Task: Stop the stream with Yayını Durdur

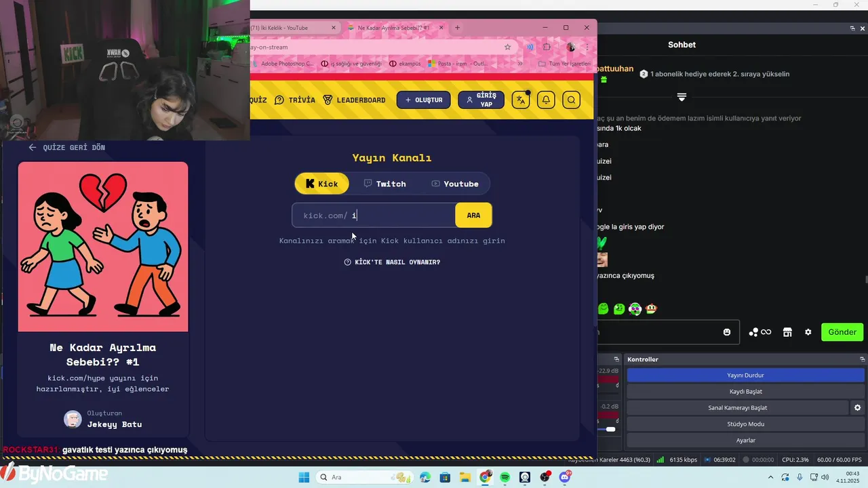Action: (745, 375)
